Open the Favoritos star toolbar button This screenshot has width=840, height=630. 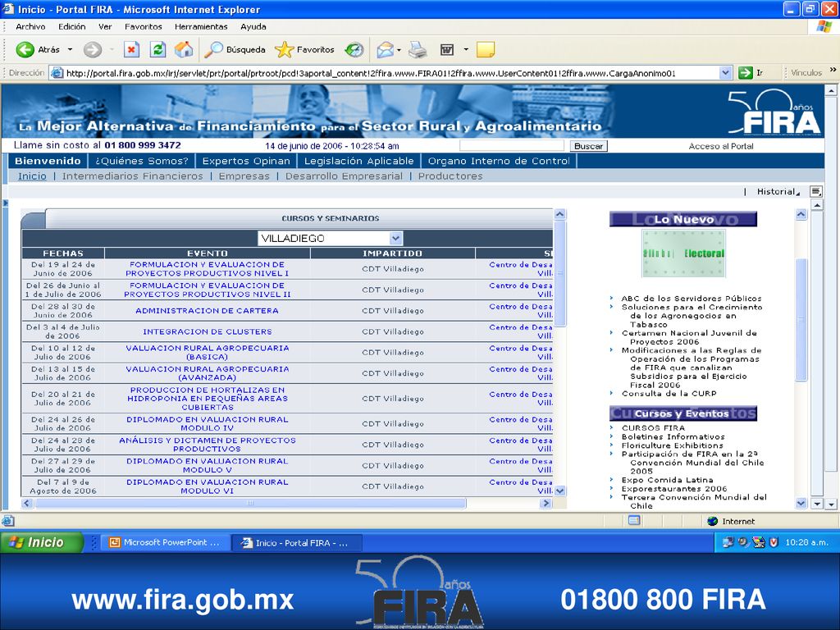click(304, 50)
